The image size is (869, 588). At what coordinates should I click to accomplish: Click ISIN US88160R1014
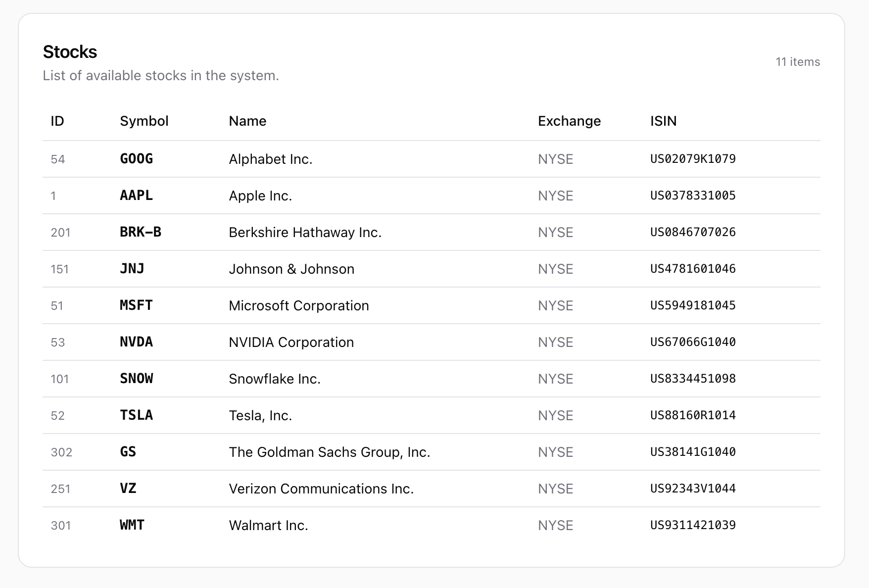coord(693,415)
